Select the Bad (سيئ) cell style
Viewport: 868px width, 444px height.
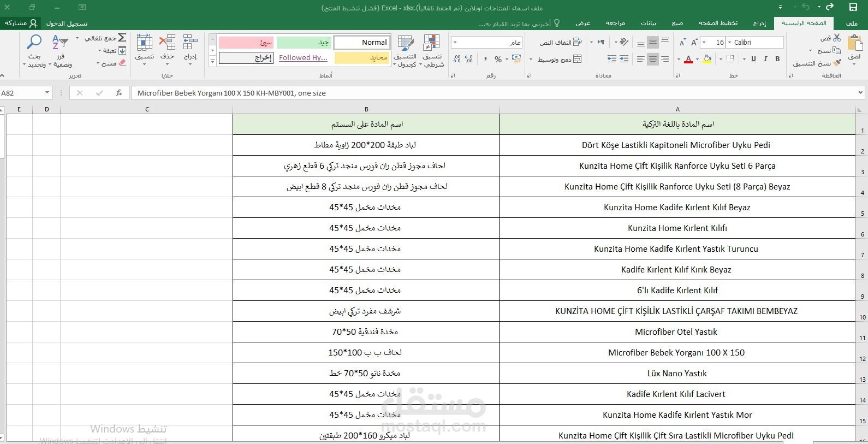[246, 43]
